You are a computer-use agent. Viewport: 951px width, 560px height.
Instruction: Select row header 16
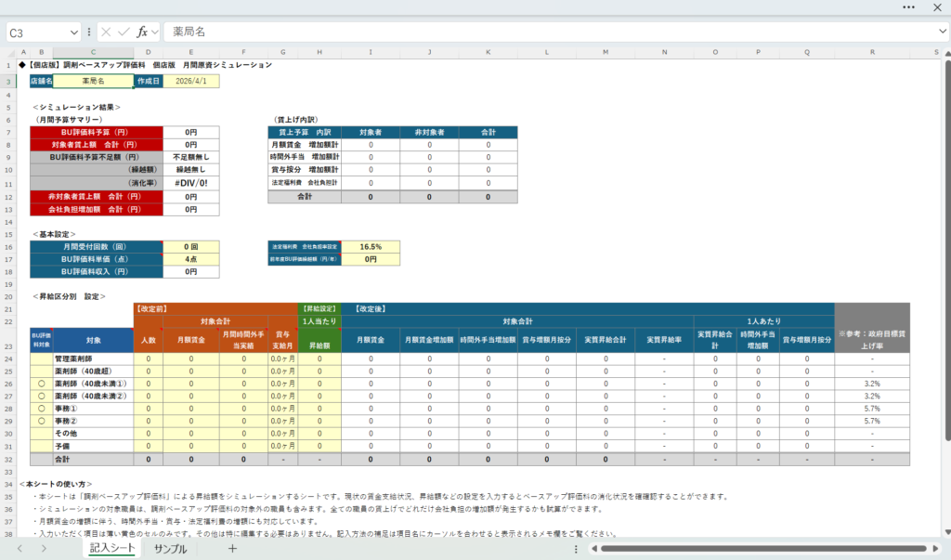point(8,246)
